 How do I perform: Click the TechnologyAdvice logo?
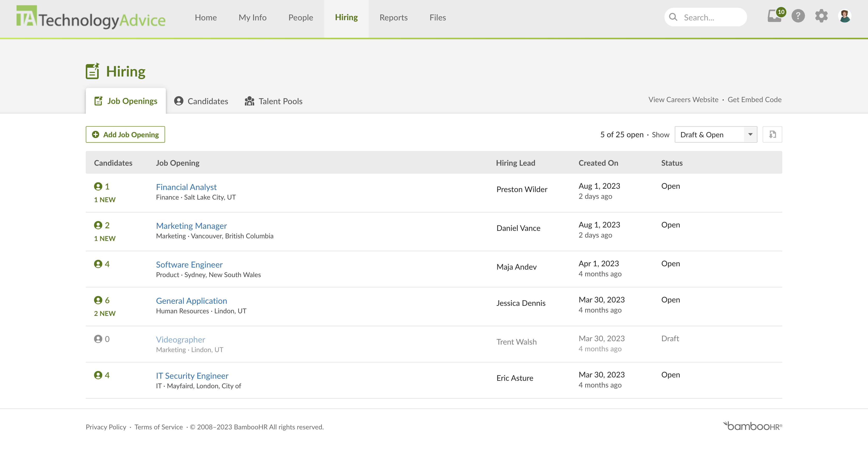[91, 17]
